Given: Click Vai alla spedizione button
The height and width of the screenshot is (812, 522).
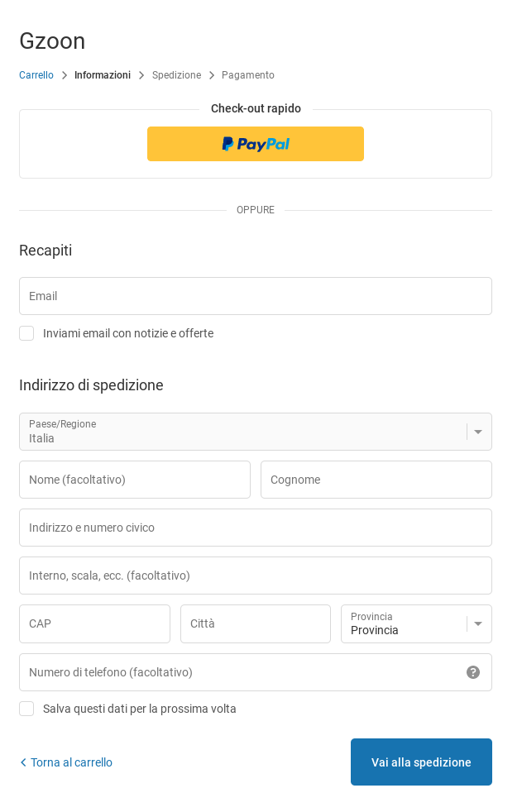Looking at the screenshot, I should tap(421, 762).
